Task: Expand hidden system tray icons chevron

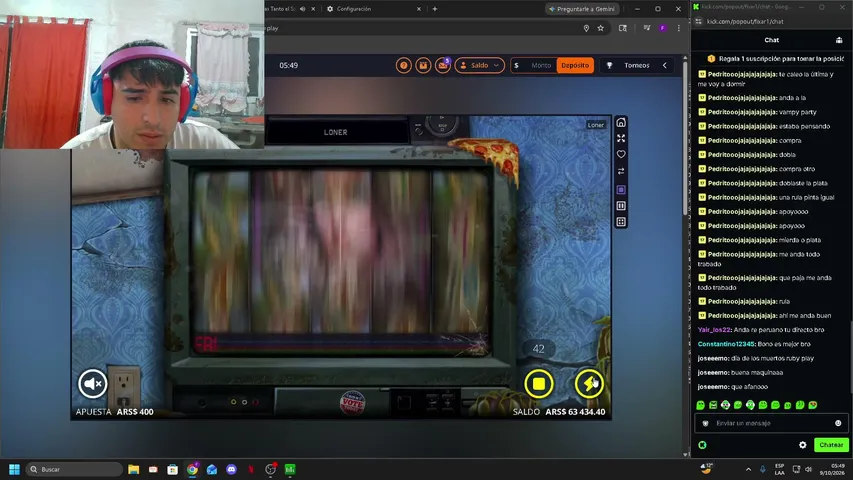Action: [x=748, y=469]
